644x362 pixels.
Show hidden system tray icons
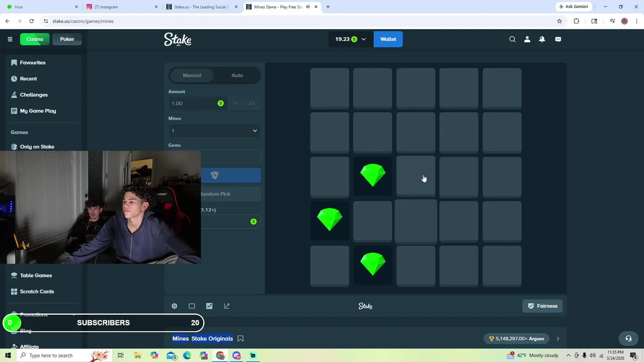[x=569, y=355]
